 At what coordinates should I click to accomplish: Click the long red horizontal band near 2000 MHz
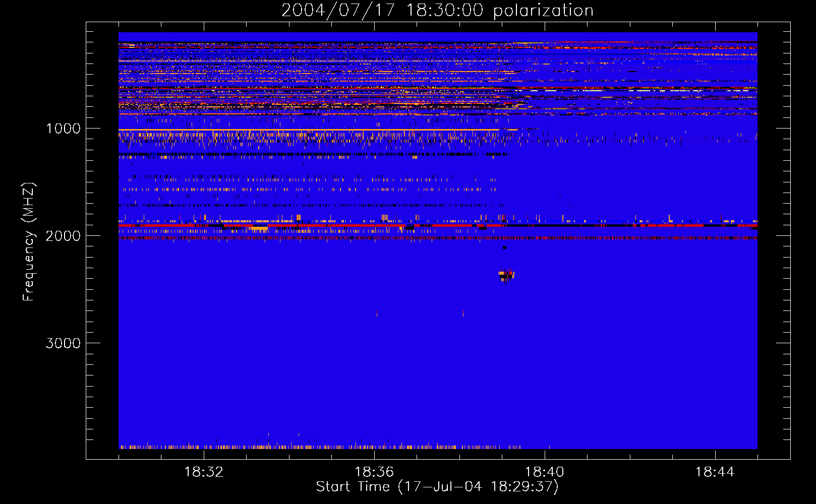(438, 226)
